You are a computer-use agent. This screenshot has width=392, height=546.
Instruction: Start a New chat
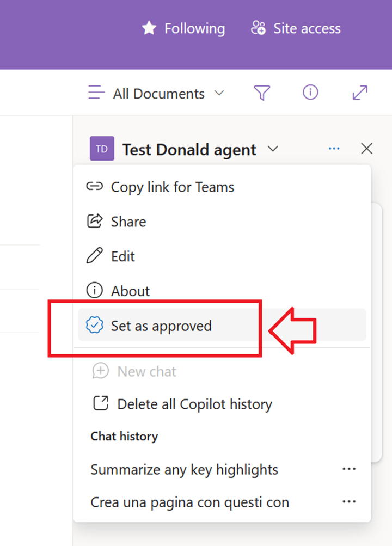coord(146,372)
